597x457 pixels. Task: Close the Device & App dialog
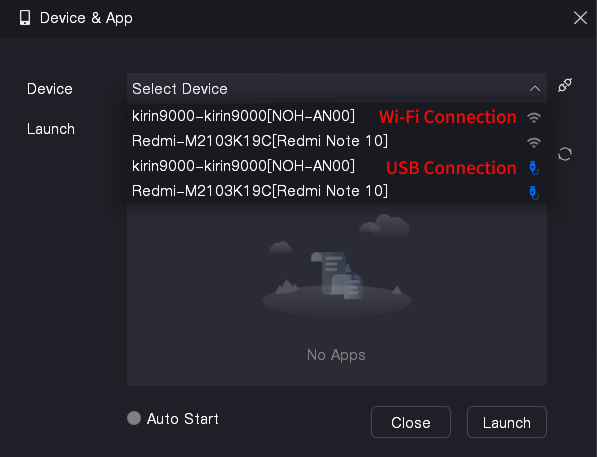(x=580, y=18)
